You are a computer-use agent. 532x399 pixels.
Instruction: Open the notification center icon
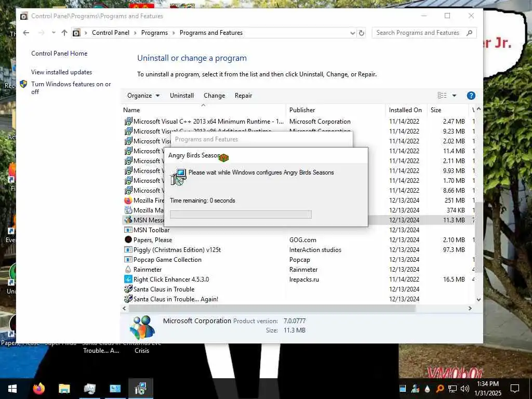click(515, 389)
